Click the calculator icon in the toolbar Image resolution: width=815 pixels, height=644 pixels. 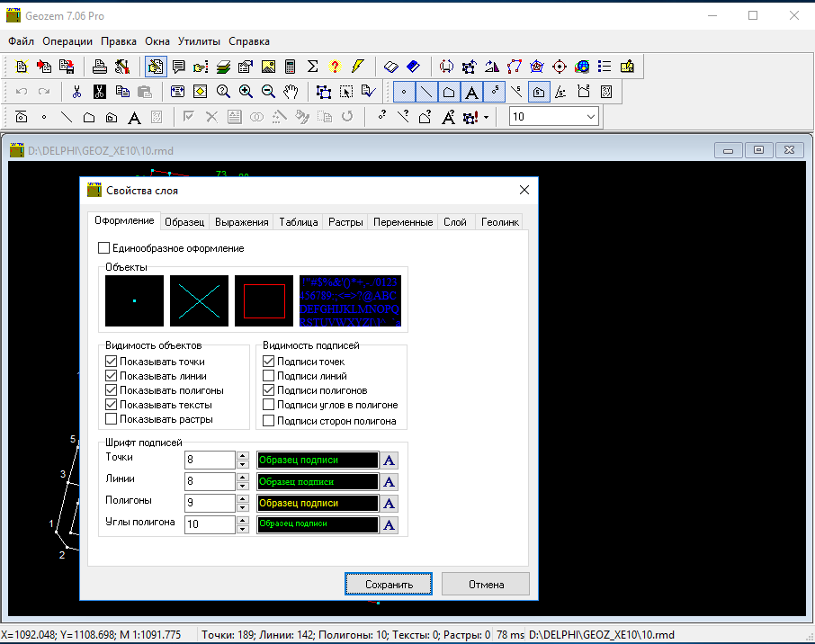click(x=291, y=67)
